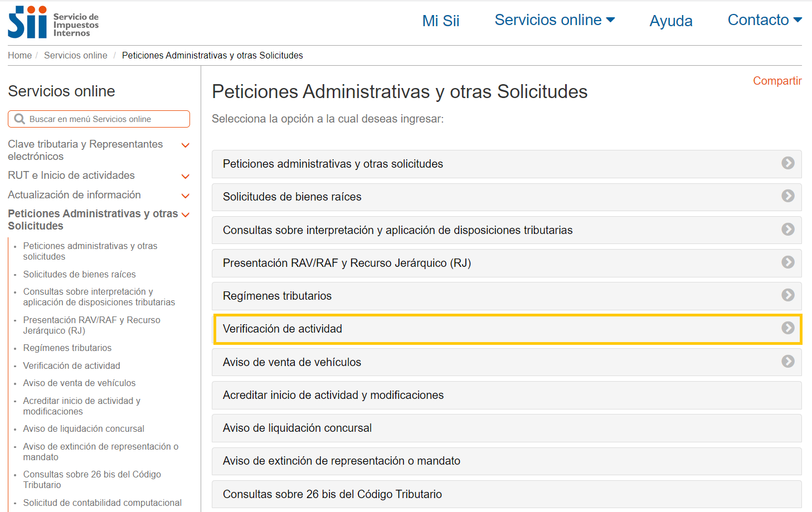Click arrow icon on Consultas sobre interpretación row
The image size is (812, 512).
[x=787, y=229]
